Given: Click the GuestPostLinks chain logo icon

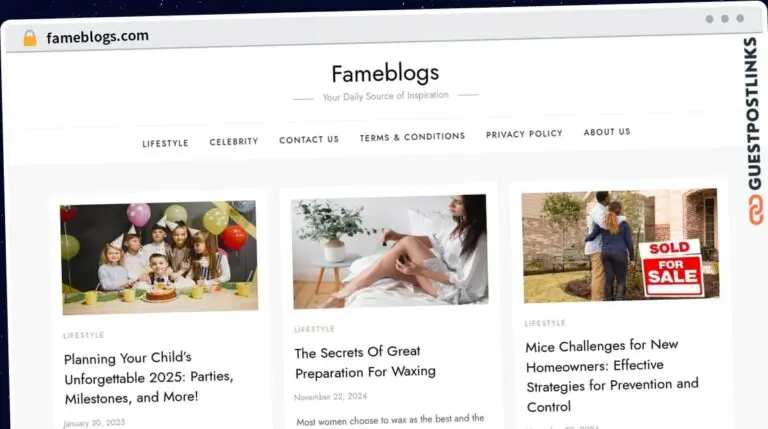Looking at the screenshot, I should pyautogui.click(x=756, y=210).
